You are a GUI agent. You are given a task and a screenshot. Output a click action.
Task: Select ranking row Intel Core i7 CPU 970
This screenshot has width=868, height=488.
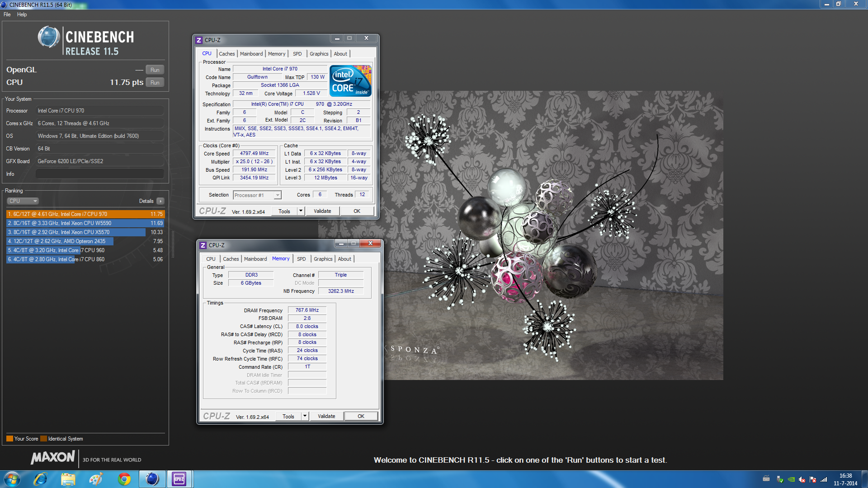pos(85,214)
